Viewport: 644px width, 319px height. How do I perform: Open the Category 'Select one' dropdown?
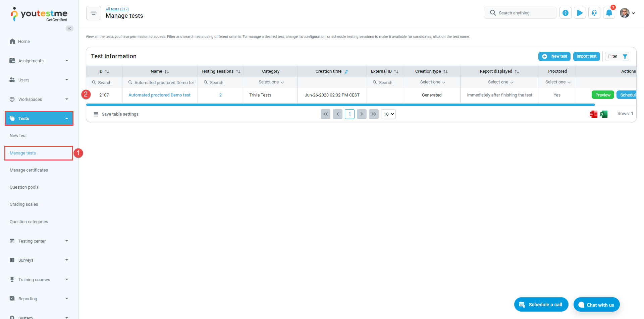tap(270, 82)
